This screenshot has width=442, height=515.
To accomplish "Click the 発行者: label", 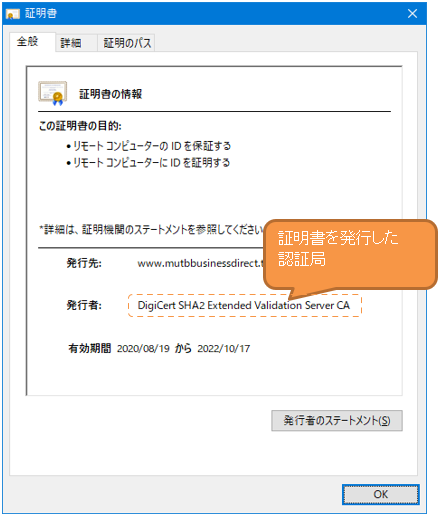I will tap(84, 305).
